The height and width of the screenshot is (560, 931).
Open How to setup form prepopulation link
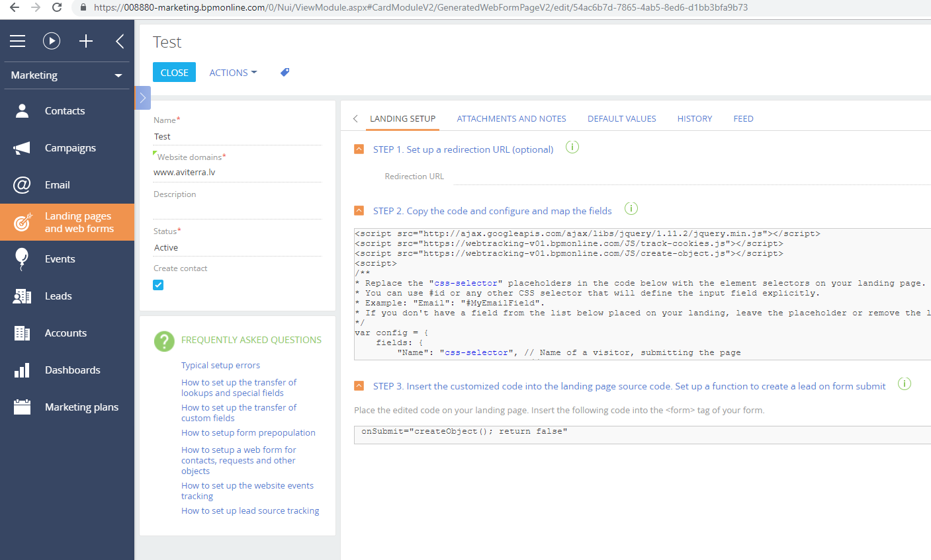pyautogui.click(x=248, y=432)
